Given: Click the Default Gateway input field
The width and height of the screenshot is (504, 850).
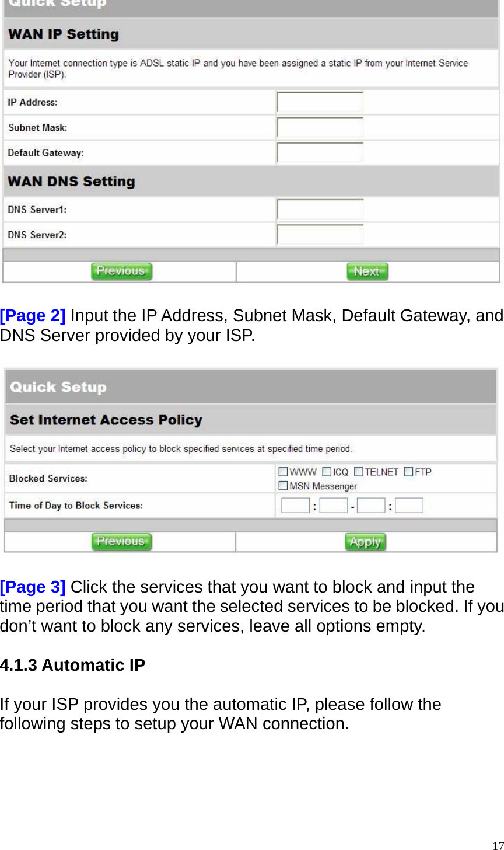Looking at the screenshot, I should (x=319, y=152).
